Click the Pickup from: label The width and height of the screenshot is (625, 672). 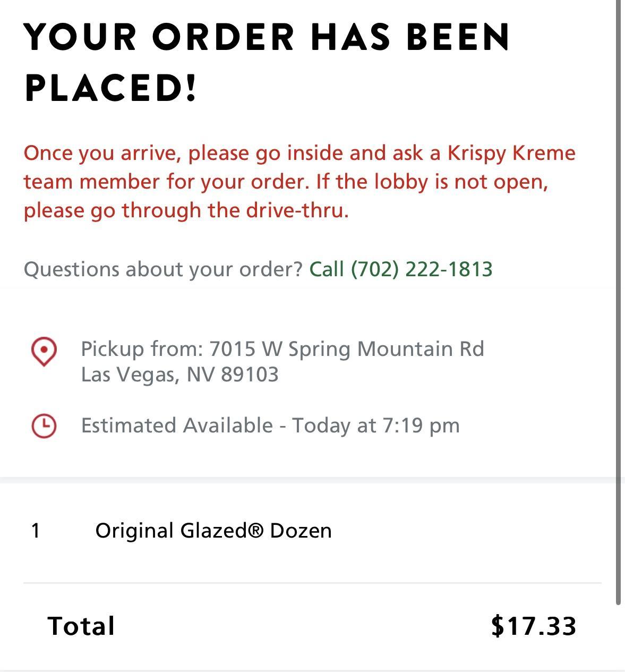click(142, 349)
